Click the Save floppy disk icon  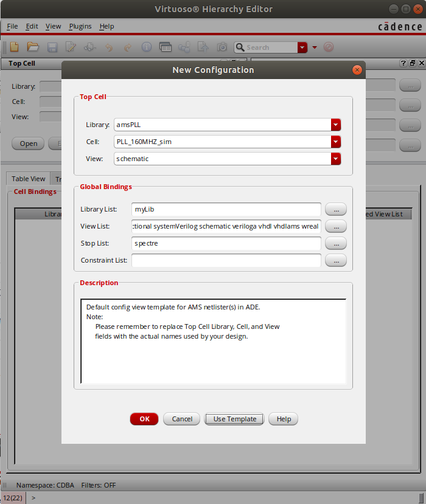click(52, 47)
